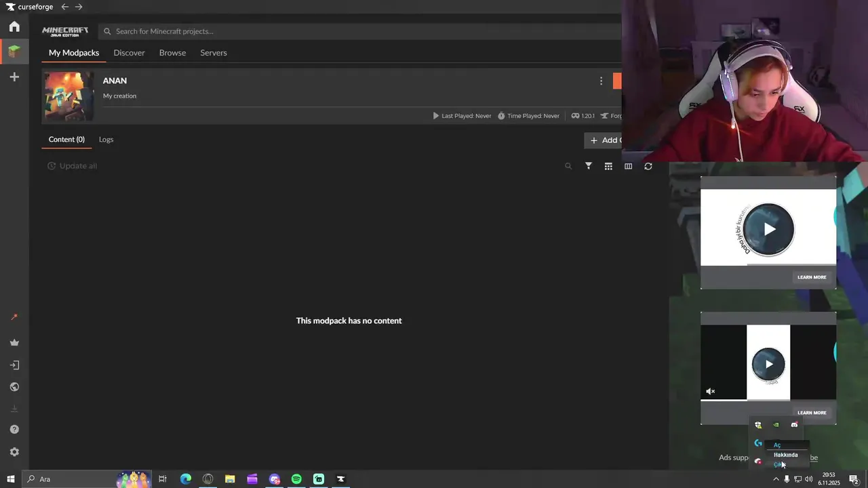Click Logitech G HUB tray icon
Viewport: 868px width, 488px height.
pos(758,443)
